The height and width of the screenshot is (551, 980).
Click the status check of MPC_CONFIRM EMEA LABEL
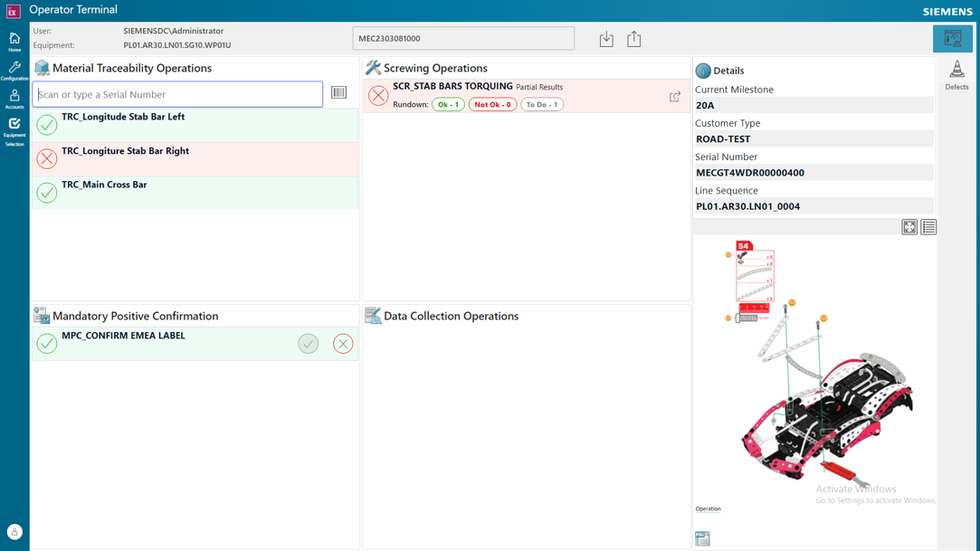[47, 344]
